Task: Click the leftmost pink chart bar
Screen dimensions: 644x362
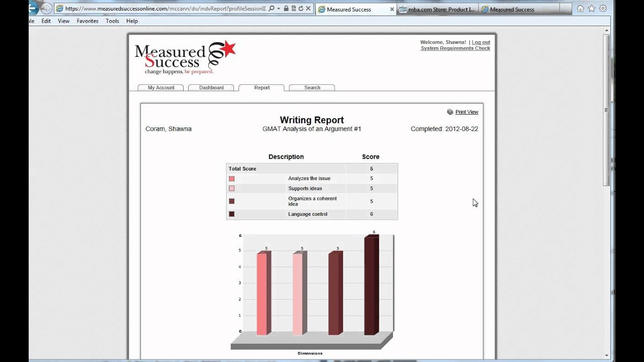Action: (264, 294)
